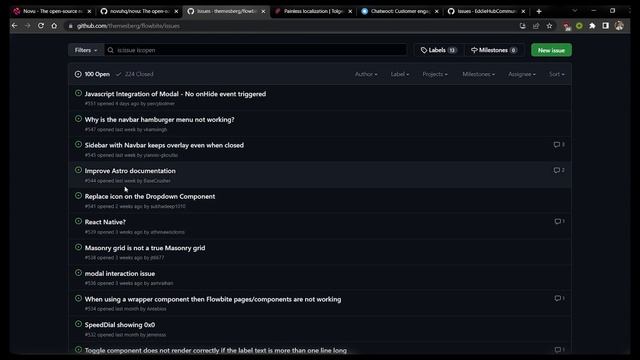Go forward with the browser forward arrow
Screen dimensions: 640x360
(28, 26)
